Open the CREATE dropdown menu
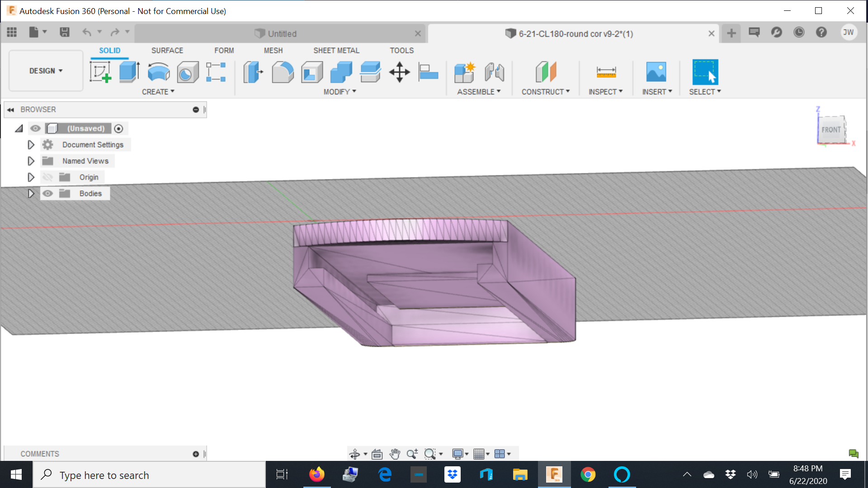Screen dimensions: 868x488 [x=158, y=91]
